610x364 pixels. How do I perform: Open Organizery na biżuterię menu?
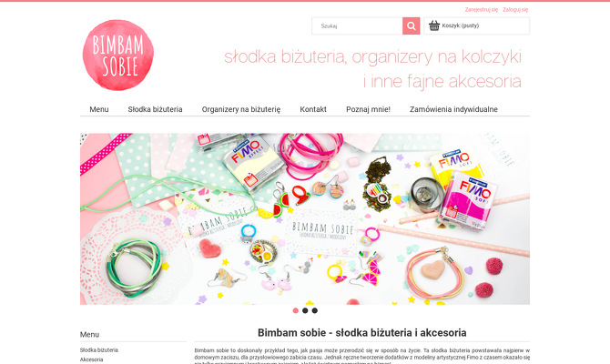tap(241, 109)
